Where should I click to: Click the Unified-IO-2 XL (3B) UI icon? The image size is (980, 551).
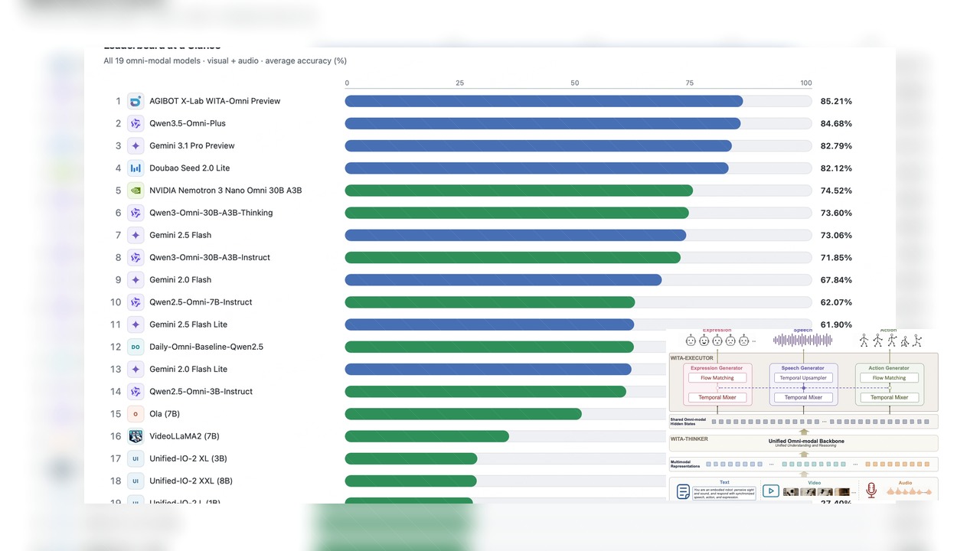136,458
